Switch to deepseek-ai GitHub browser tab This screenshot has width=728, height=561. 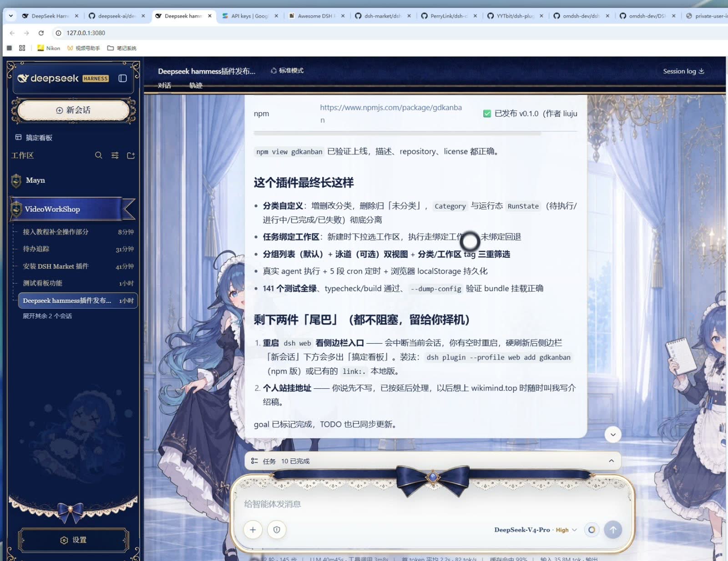116,15
